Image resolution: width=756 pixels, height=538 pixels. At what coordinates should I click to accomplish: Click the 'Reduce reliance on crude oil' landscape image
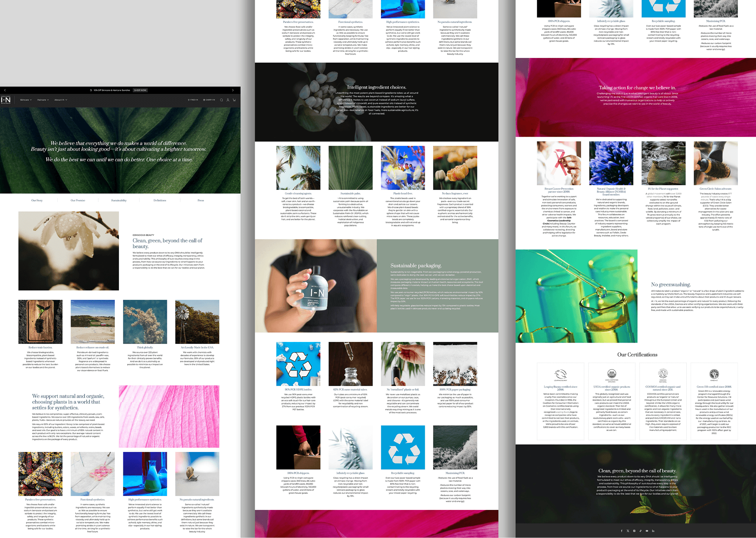93,322
